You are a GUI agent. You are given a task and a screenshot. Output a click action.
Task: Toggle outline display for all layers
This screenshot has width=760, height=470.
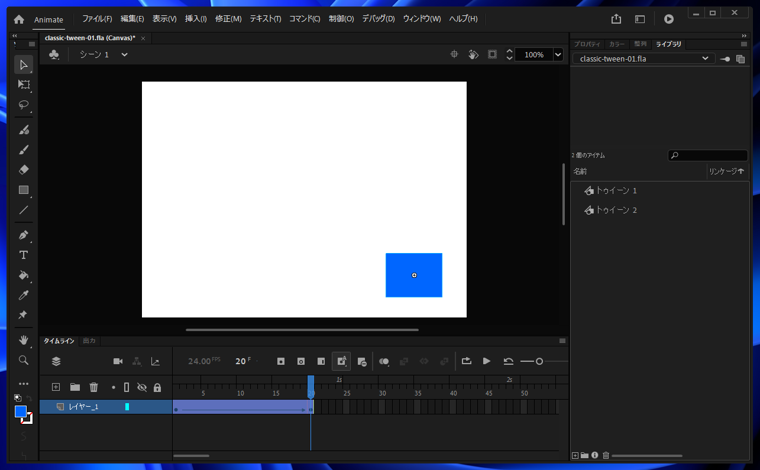coord(127,388)
